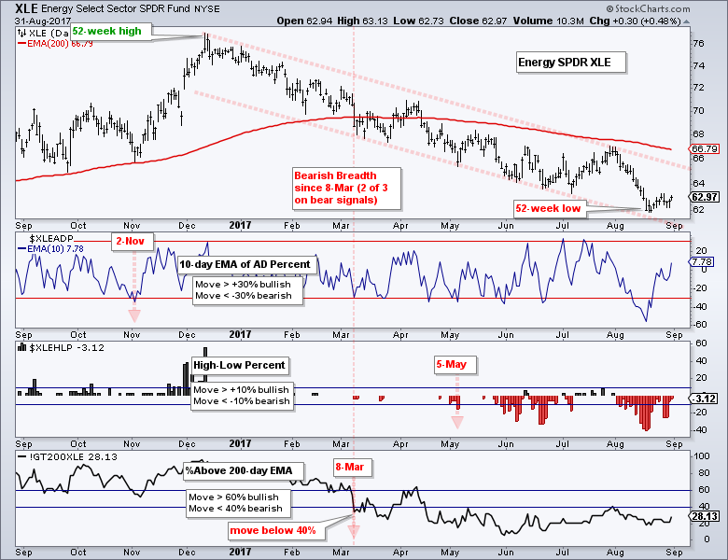Click '2017' on the price chart's time axis
Screen dimensions: 728x560
click(240, 225)
